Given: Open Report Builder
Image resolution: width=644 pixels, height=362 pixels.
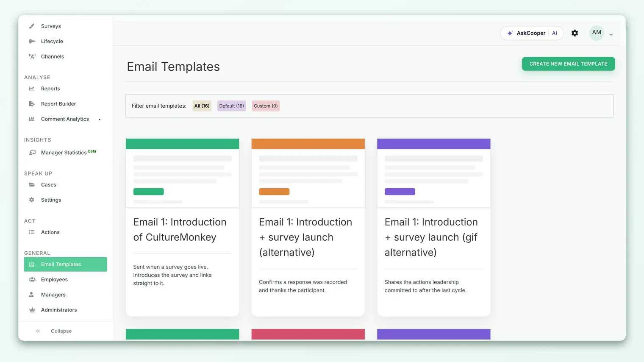Looking at the screenshot, I should 58,104.
